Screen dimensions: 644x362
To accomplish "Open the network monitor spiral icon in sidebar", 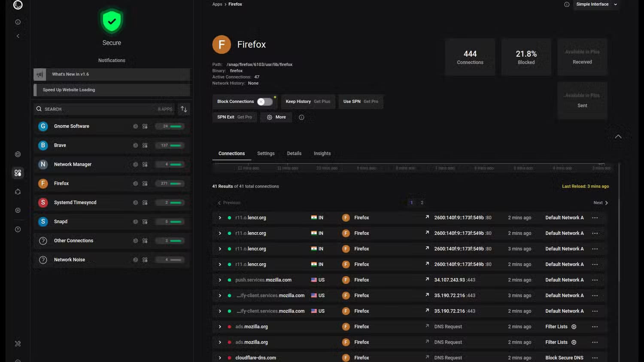I will point(18,154).
